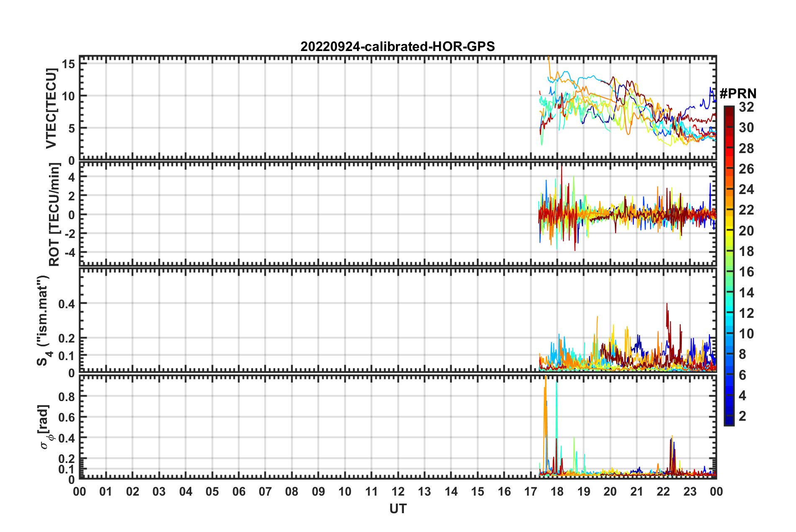Click sigma phi y-axis tick label 0.8

tap(67, 396)
